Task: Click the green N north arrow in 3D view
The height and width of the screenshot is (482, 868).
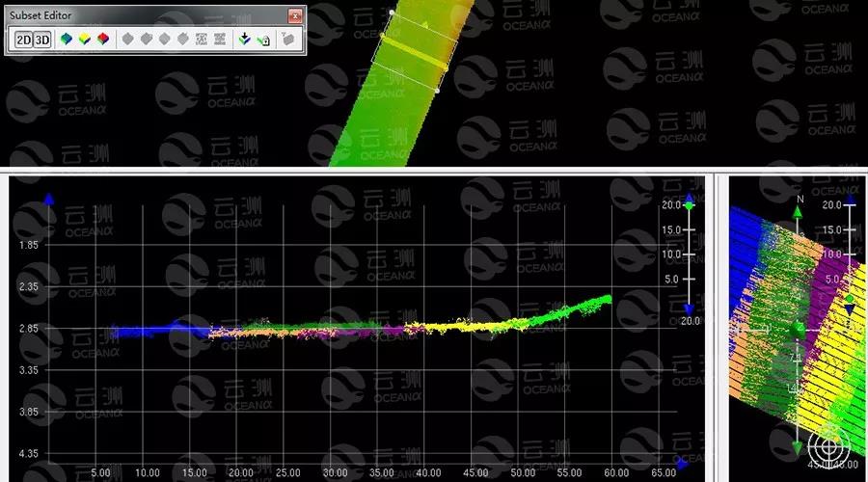Action: pos(798,211)
